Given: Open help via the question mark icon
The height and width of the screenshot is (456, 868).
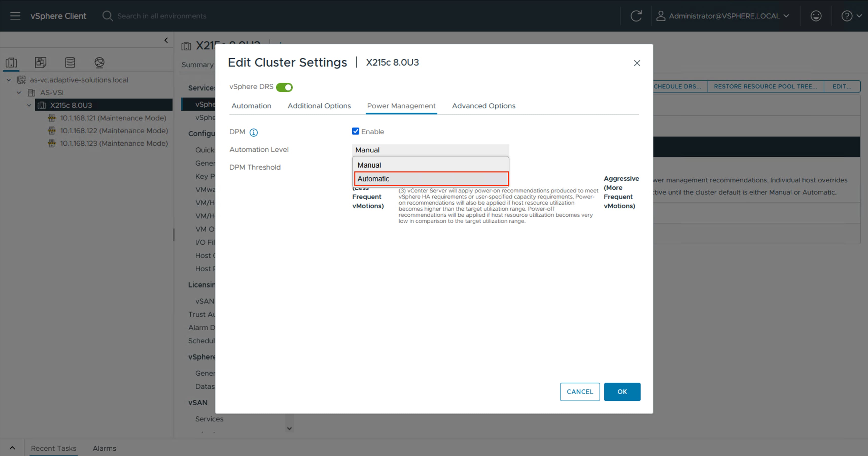Looking at the screenshot, I should click(847, 15).
